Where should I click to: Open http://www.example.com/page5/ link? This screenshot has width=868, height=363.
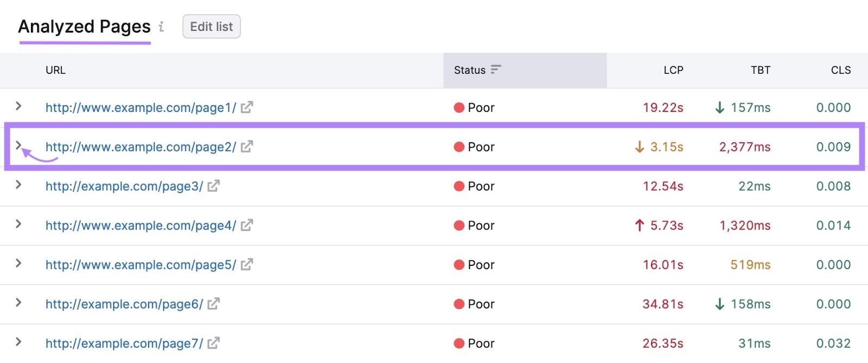click(x=141, y=265)
